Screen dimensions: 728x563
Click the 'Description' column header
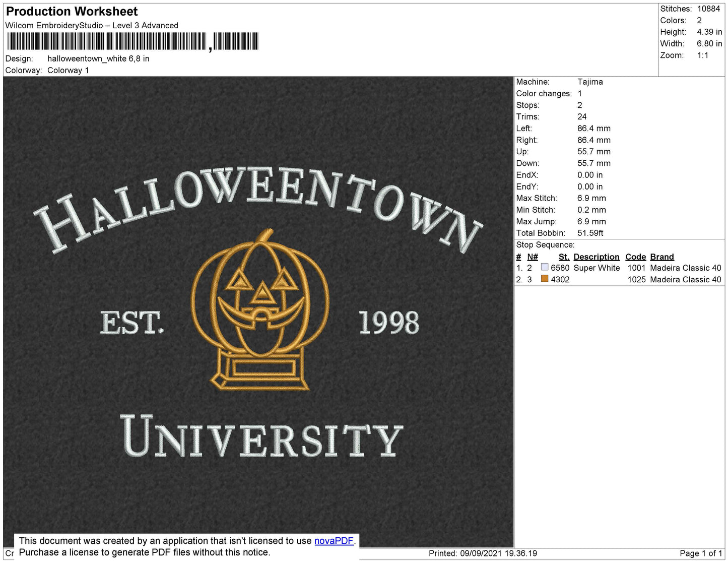(597, 257)
